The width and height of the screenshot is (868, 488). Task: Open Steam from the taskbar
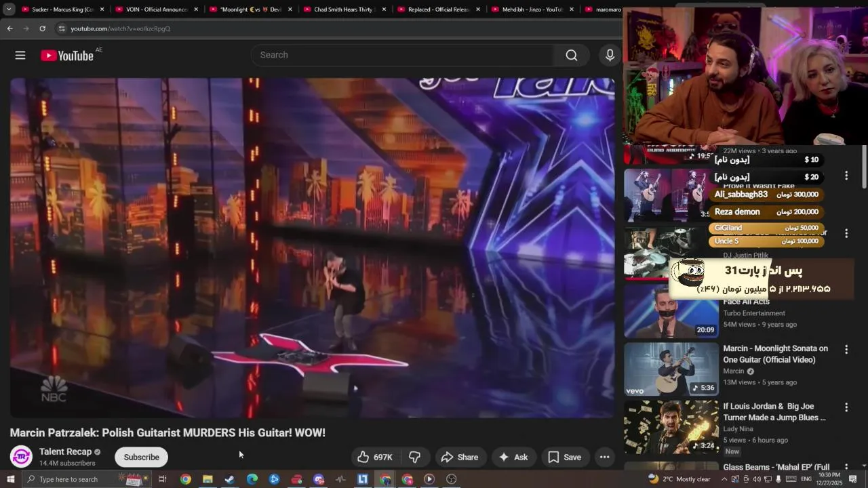[x=230, y=479]
